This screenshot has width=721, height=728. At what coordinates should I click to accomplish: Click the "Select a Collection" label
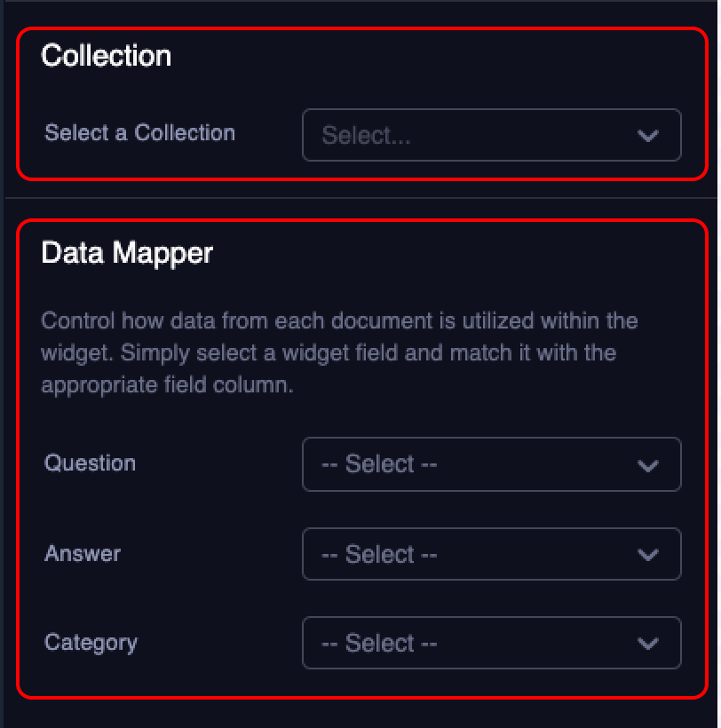[140, 133]
